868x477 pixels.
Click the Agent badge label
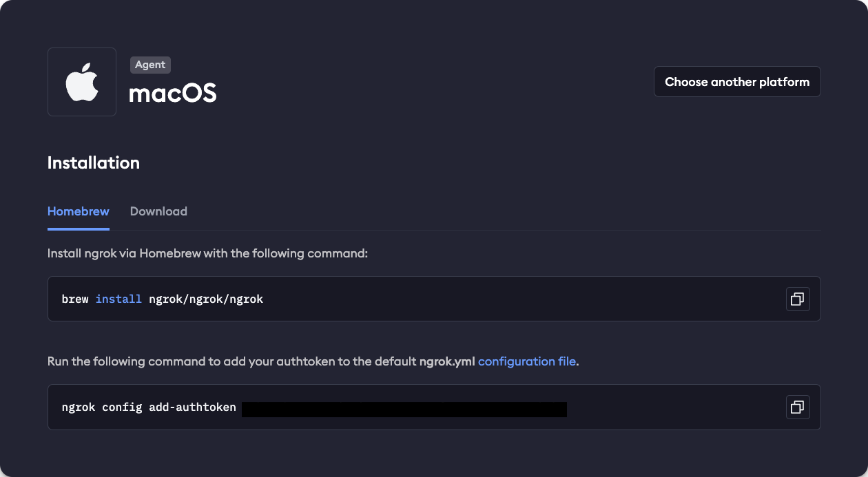(150, 65)
